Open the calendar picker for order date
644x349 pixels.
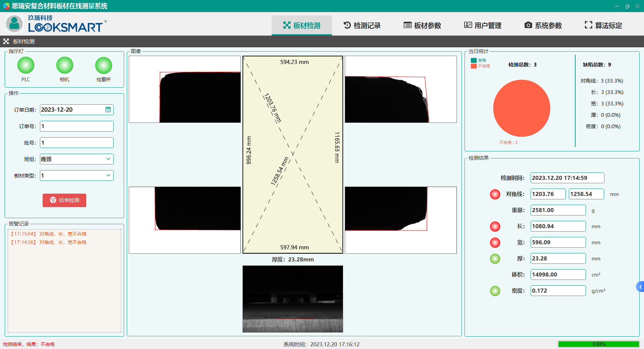(108, 110)
